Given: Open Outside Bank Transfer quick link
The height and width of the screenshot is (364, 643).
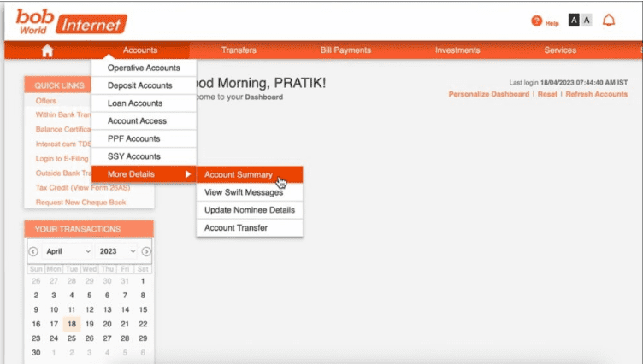Looking at the screenshot, I should 63,173.
